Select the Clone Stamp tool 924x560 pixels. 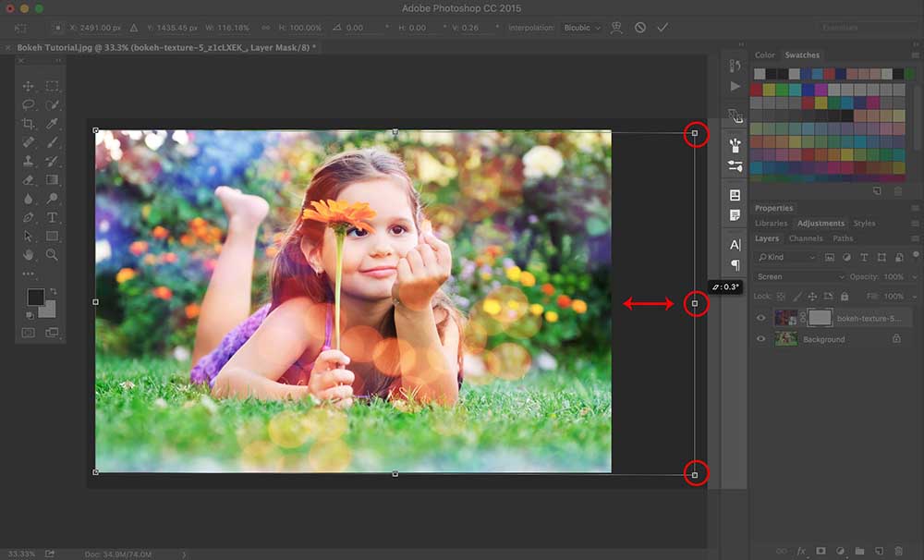click(x=28, y=161)
